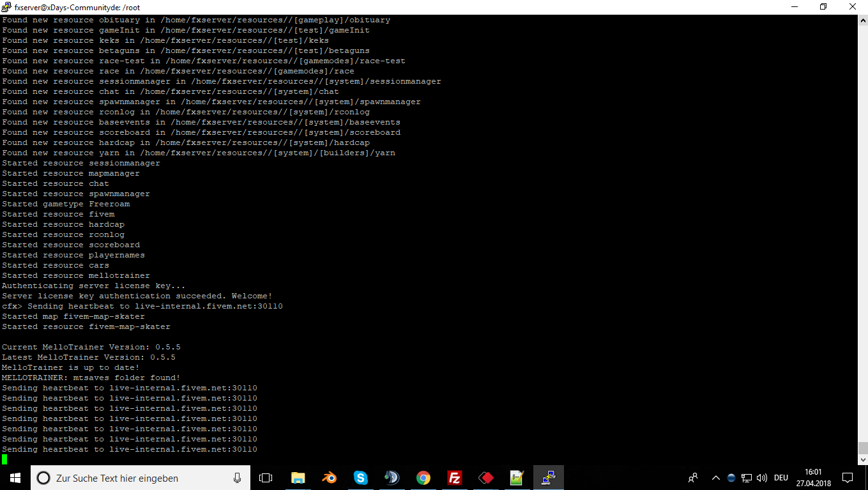This screenshot has height=490, width=868.
Task: Open File Explorer from the taskbar
Action: point(298,478)
